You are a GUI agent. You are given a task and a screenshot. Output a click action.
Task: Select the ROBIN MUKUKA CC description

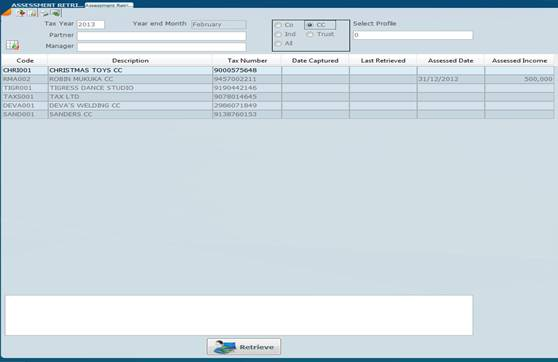coord(130,79)
